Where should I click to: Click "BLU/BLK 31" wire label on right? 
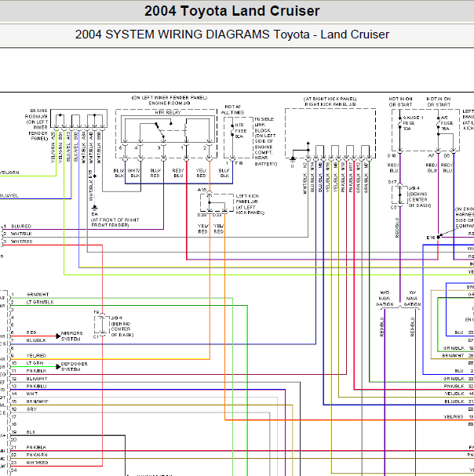coord(459,402)
